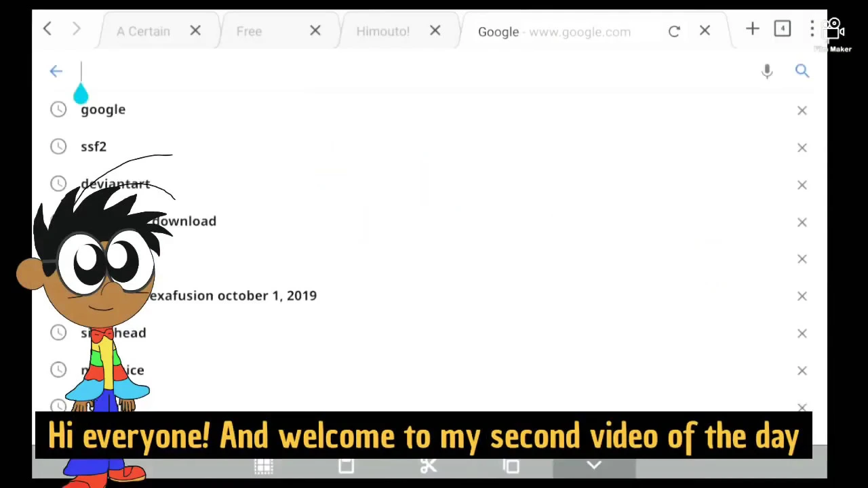The width and height of the screenshot is (868, 488).
Task: Go back with the browser back arrow
Action: tap(47, 28)
